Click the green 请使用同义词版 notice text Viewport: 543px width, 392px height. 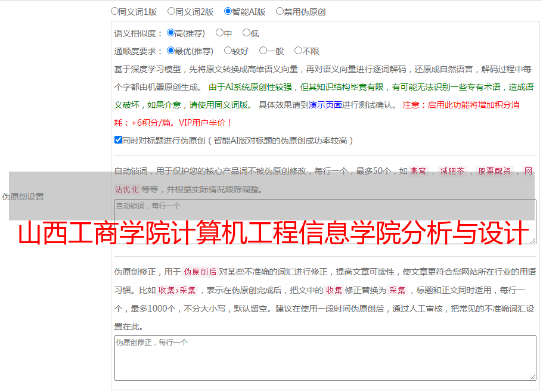click(x=221, y=105)
